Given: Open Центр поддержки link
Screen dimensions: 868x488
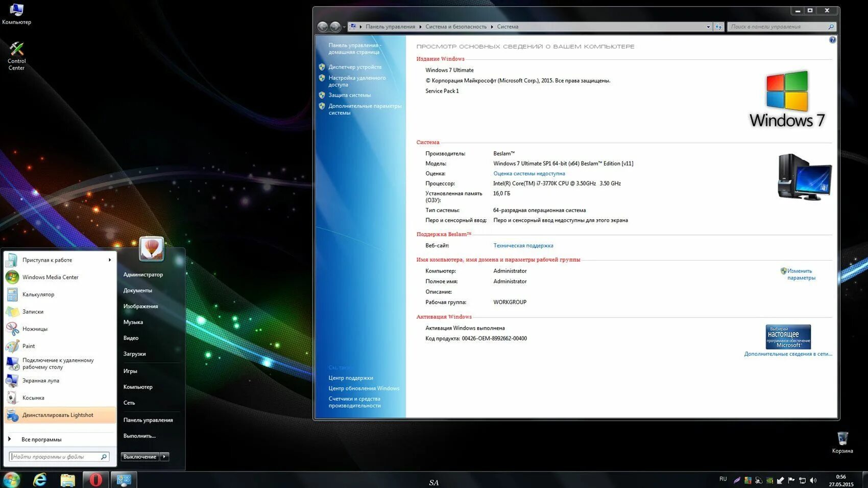Looking at the screenshot, I should tap(351, 378).
